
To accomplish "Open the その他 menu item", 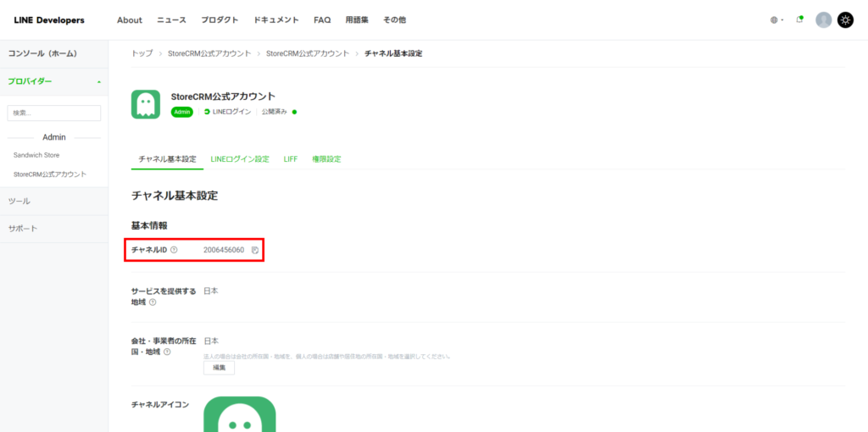I will (394, 20).
